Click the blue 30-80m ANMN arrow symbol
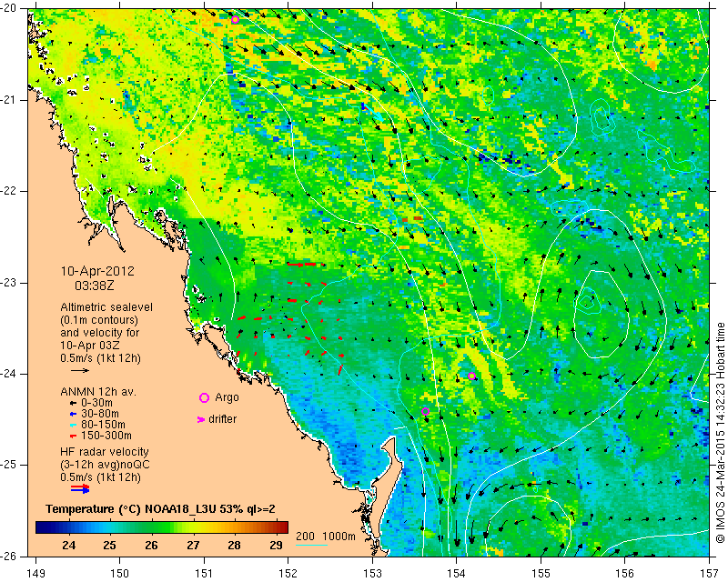728x582 pixels. (73, 414)
